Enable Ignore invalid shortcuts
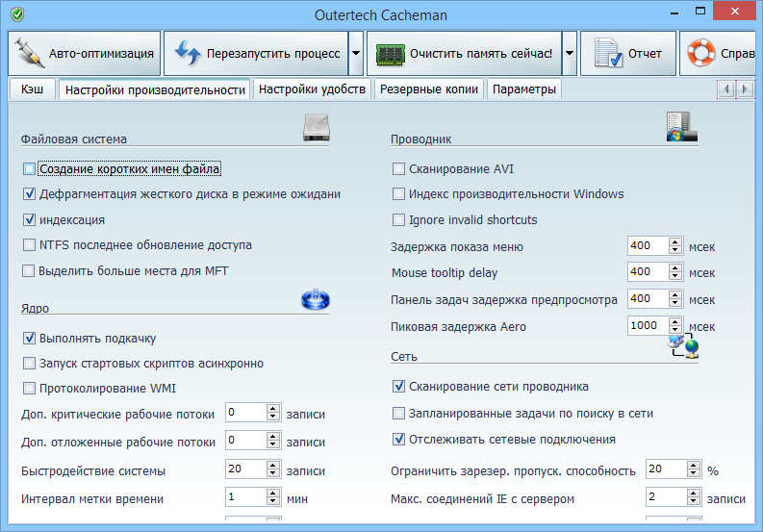 click(398, 220)
